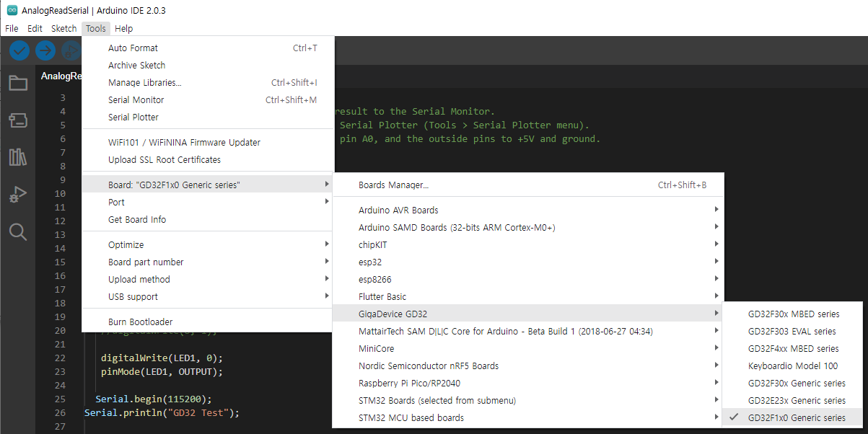Select Keyboardio Model 100 board
This screenshot has width=868, height=434.
(x=792, y=366)
